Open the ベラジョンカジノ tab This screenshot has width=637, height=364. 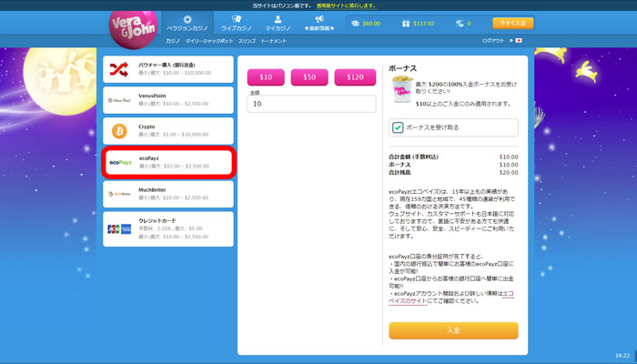pos(187,24)
